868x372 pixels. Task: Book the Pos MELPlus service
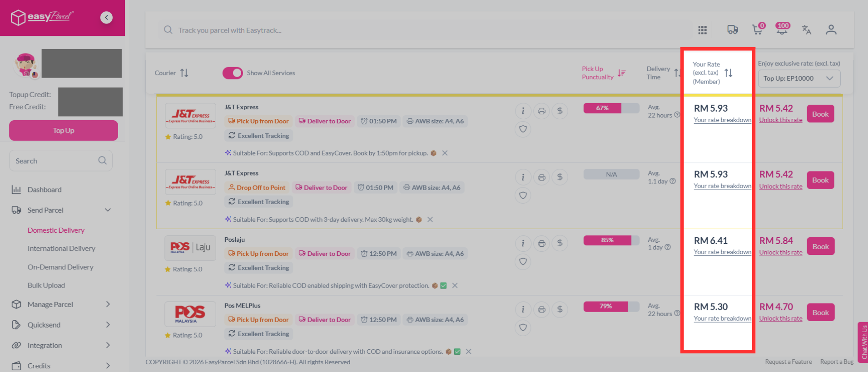820,313
